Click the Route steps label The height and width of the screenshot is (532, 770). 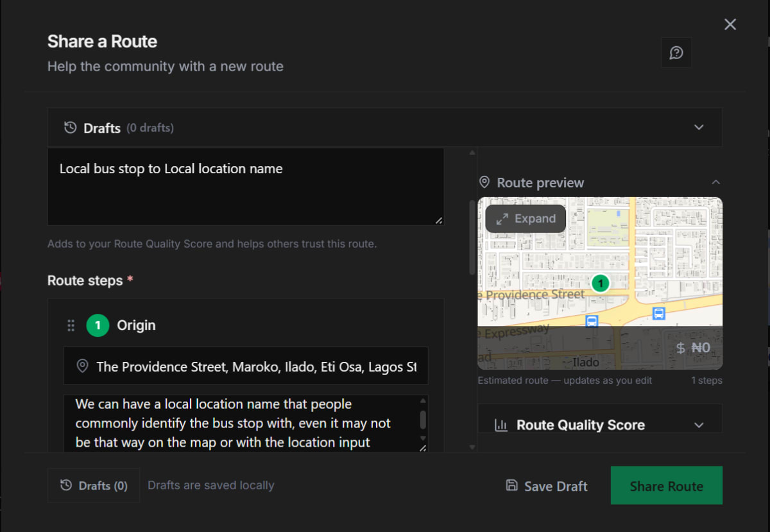pos(85,280)
